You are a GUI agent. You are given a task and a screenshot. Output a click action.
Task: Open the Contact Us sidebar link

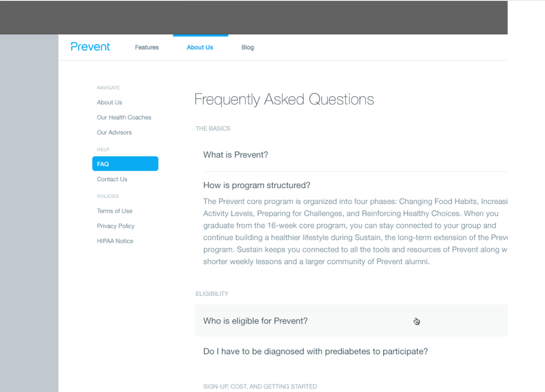pyautogui.click(x=112, y=179)
